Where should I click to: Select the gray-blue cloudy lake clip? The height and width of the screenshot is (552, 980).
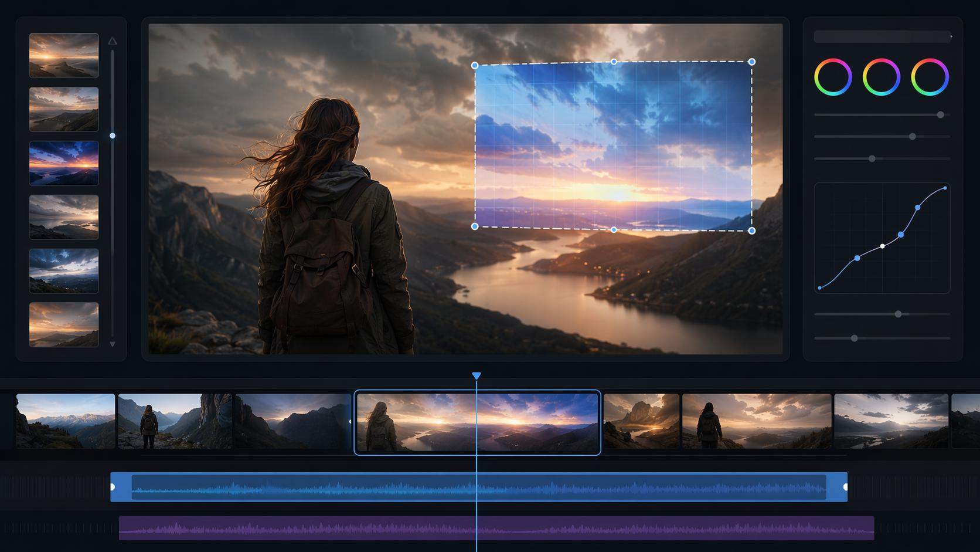891,421
